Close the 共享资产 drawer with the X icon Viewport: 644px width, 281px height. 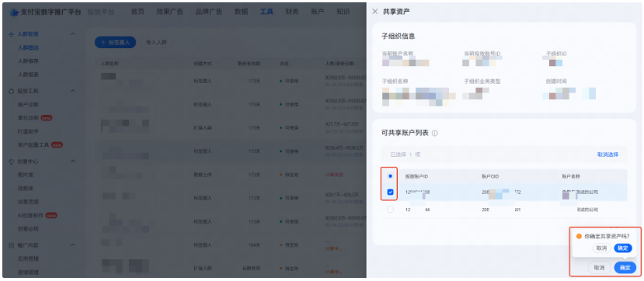tap(374, 12)
